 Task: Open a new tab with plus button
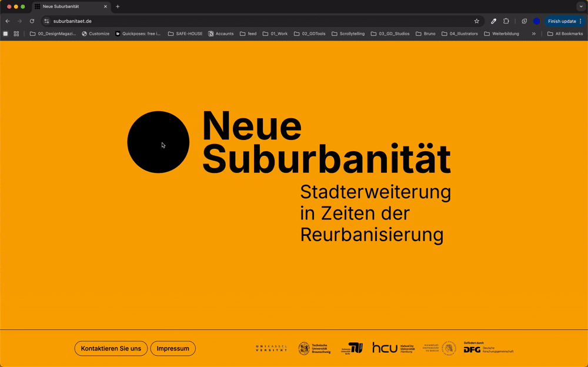tap(118, 6)
